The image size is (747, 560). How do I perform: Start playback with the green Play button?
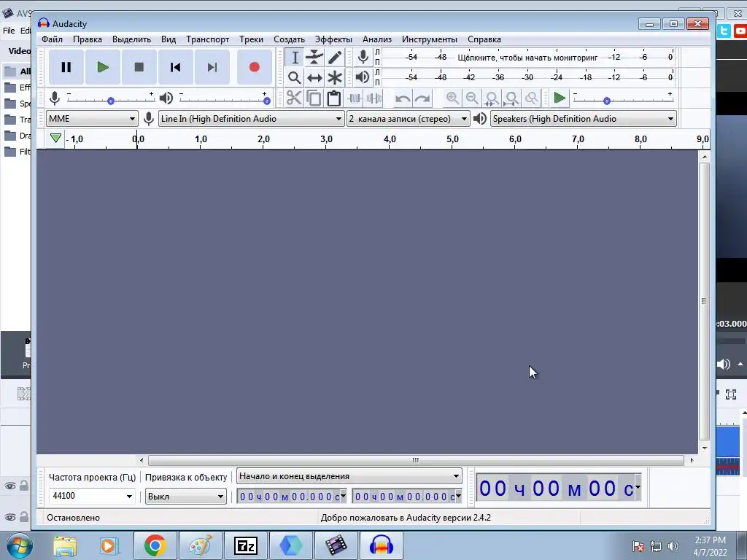102,67
